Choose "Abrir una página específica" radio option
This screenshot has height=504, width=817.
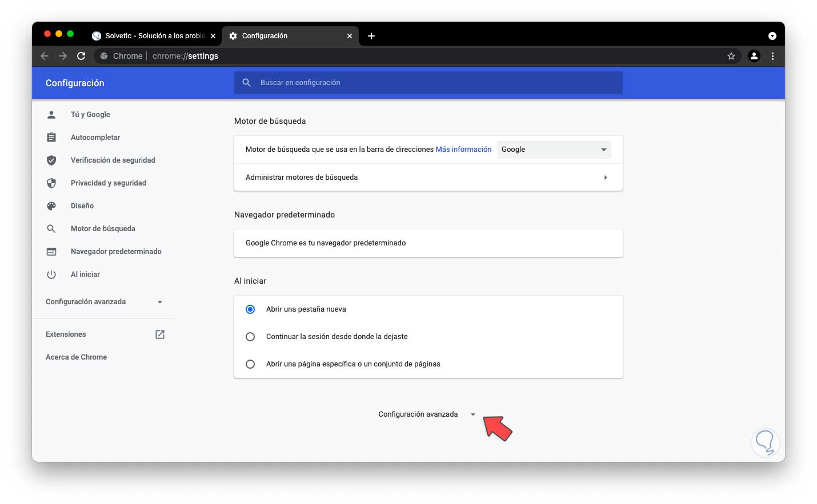[250, 364]
